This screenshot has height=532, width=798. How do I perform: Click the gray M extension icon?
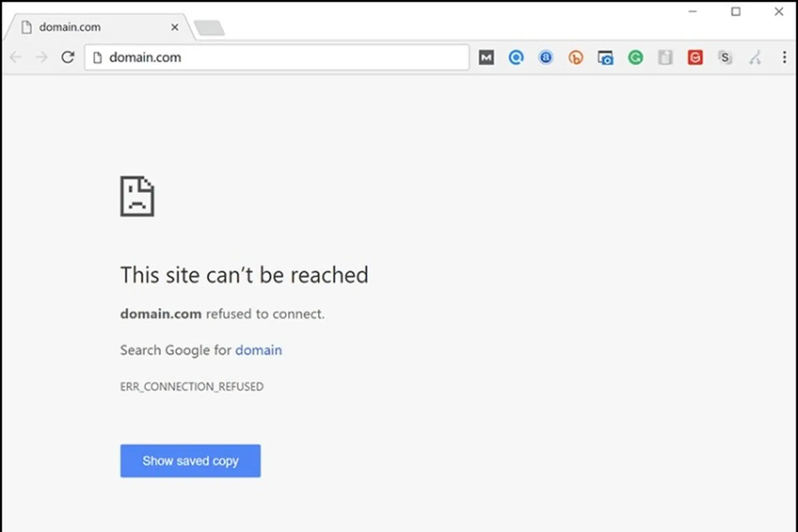click(x=487, y=57)
